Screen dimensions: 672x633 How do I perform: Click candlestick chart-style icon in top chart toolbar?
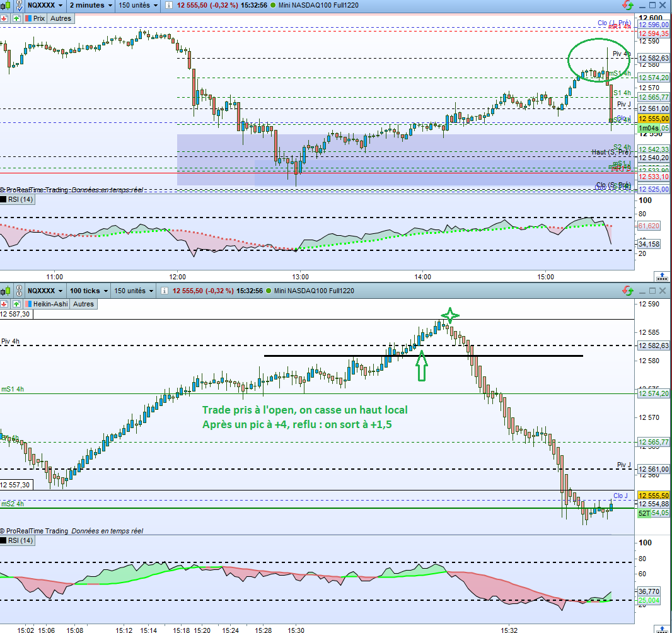point(5,6)
